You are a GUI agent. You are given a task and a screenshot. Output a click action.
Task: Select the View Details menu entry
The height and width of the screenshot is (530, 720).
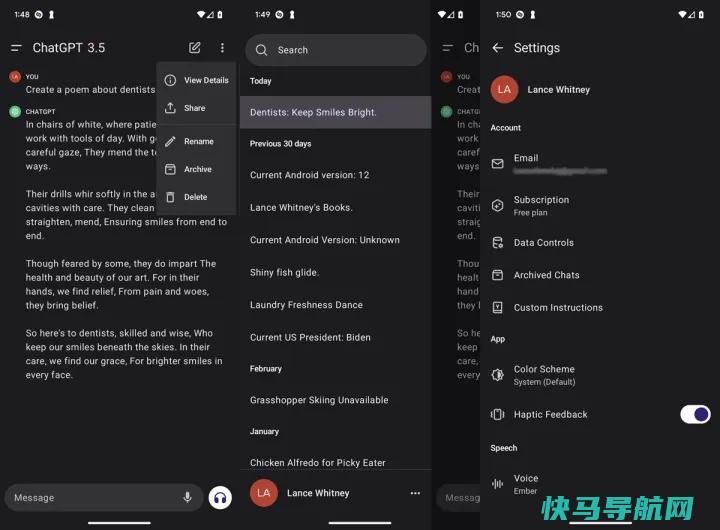click(196, 80)
